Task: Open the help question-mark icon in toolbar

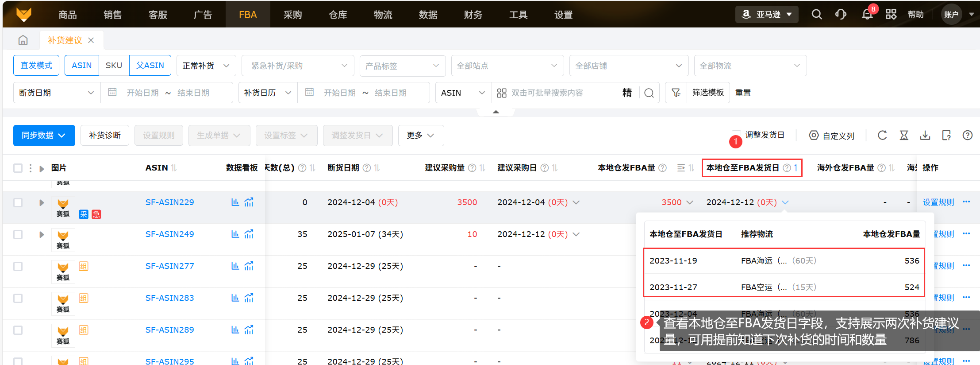Action: point(968,136)
